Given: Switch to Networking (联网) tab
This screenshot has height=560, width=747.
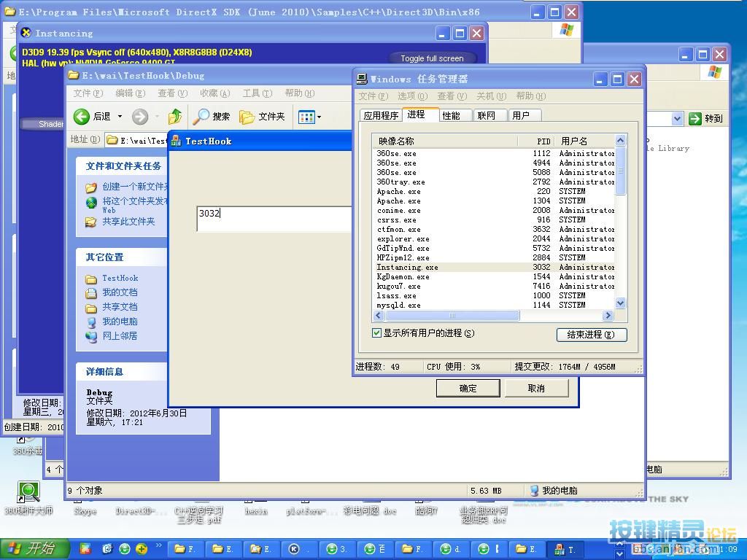Looking at the screenshot, I should click(489, 115).
